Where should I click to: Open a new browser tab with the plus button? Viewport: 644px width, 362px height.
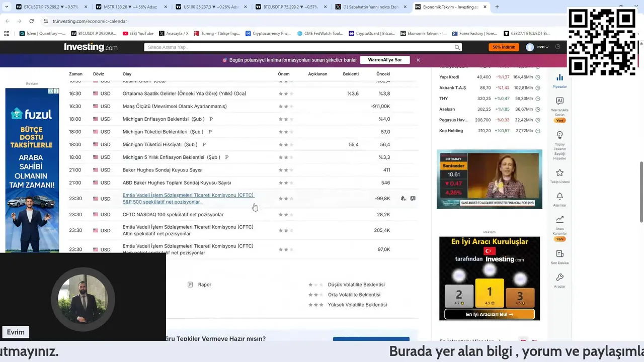point(497,7)
